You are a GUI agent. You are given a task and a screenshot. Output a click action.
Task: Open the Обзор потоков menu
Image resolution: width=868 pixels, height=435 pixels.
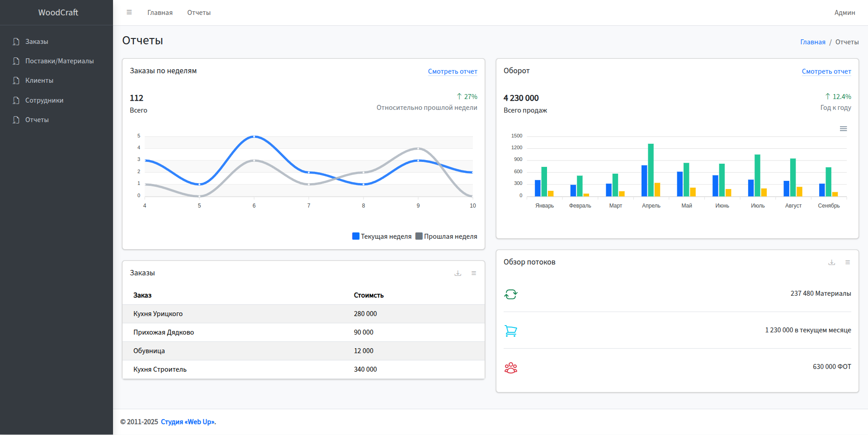pos(848,262)
